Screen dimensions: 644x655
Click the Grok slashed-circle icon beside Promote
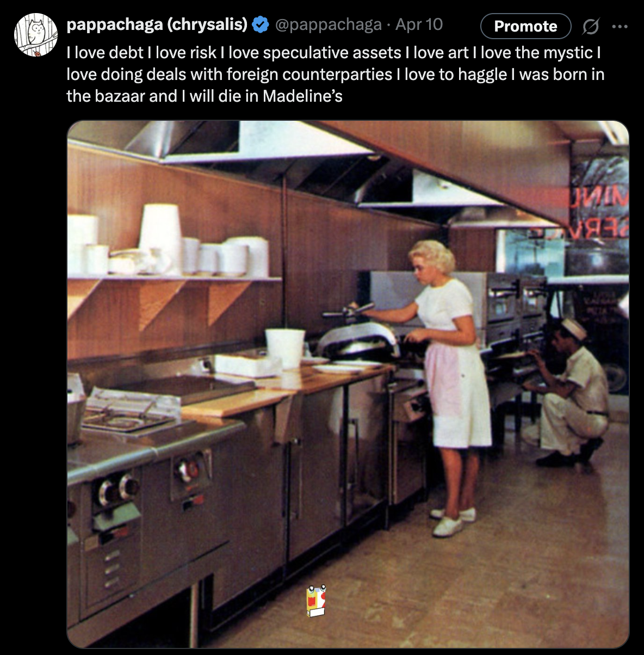point(590,26)
